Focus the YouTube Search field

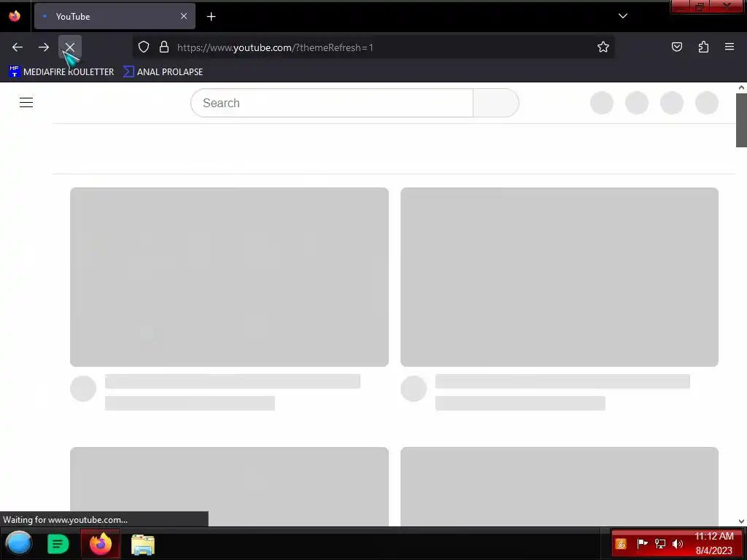pyautogui.click(x=332, y=103)
